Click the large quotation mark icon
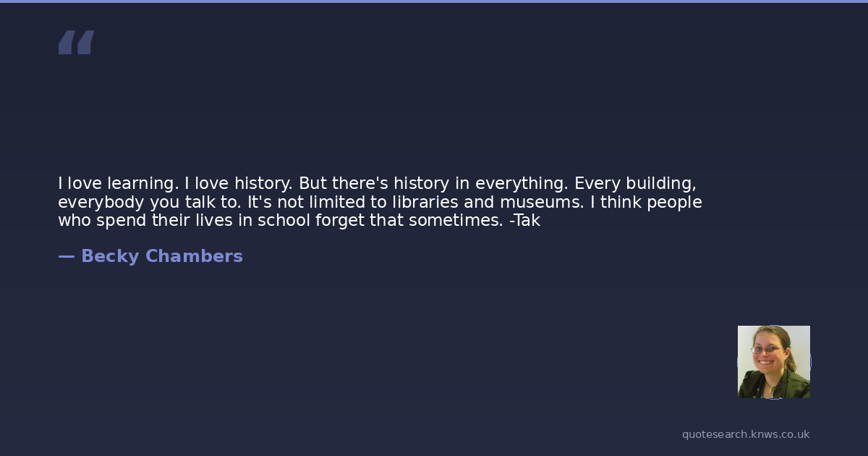 click(x=76, y=43)
